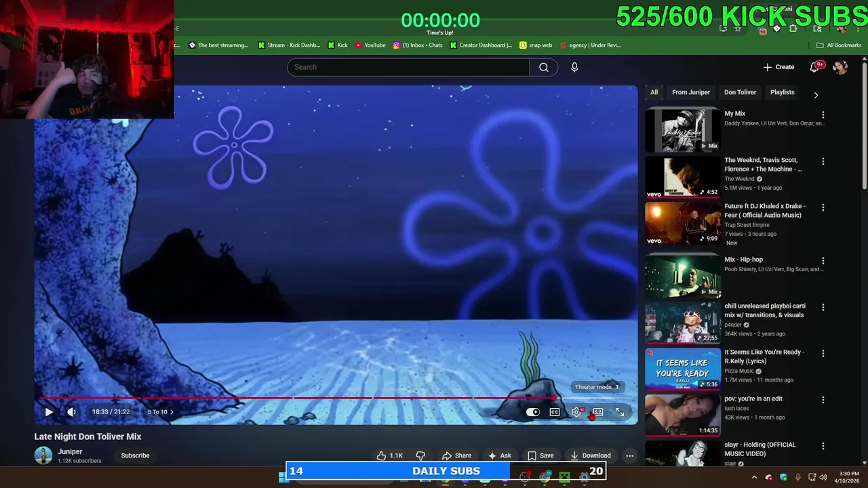Viewport: 868px width, 488px height.
Task: Share the video
Action: coord(456,455)
